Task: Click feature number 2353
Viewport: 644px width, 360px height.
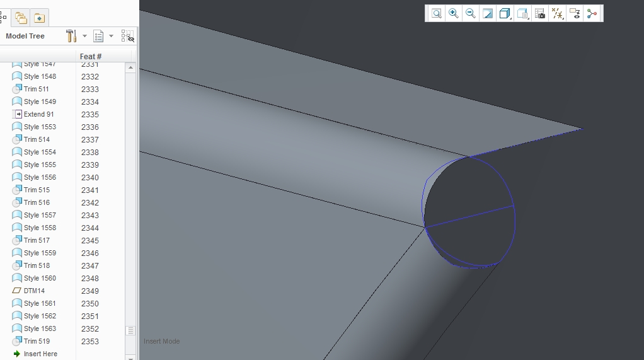Action: point(90,342)
